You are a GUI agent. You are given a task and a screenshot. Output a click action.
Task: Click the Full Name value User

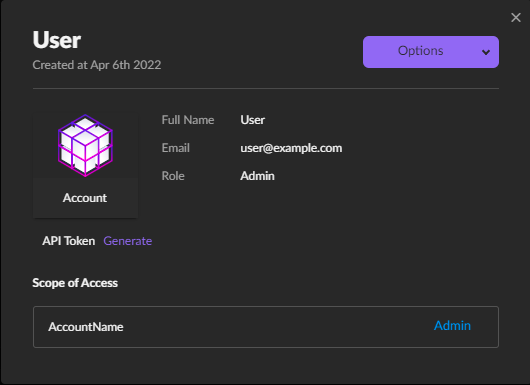[x=252, y=120]
